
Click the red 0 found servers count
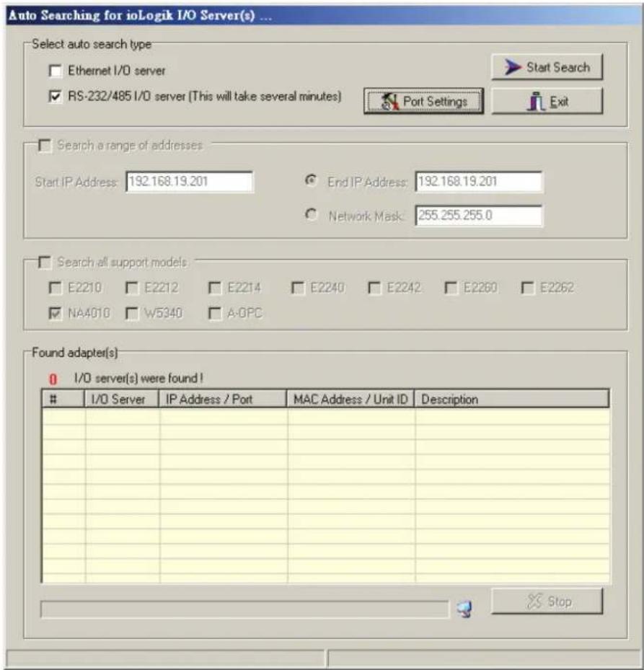point(53,379)
